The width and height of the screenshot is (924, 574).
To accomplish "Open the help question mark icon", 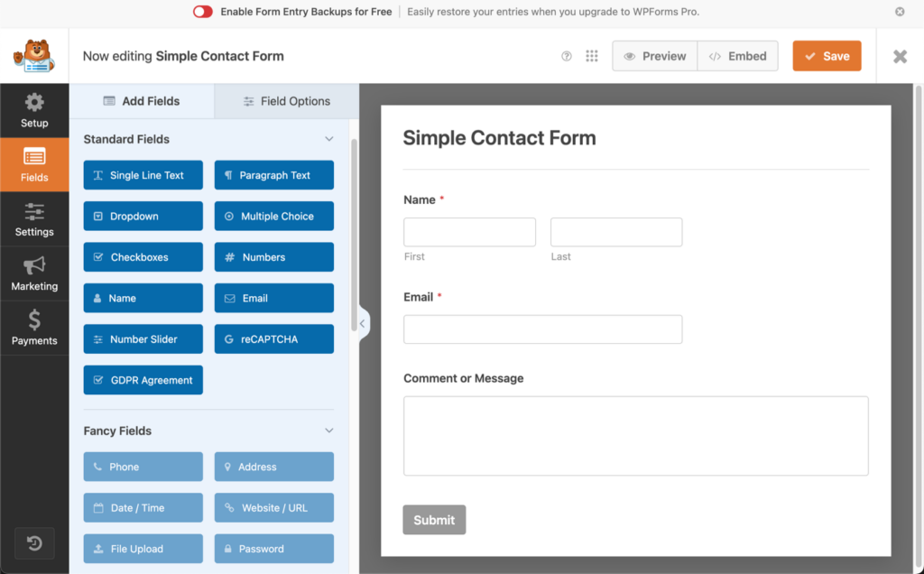I will [x=566, y=55].
